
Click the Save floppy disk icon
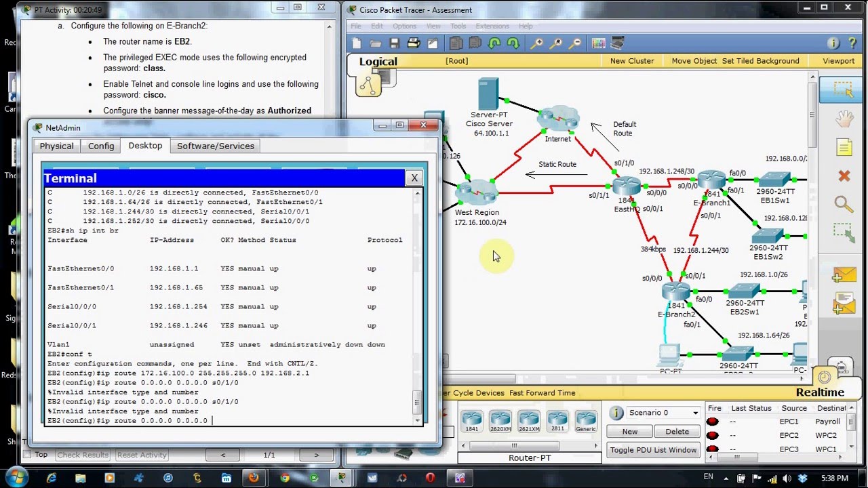coord(395,43)
